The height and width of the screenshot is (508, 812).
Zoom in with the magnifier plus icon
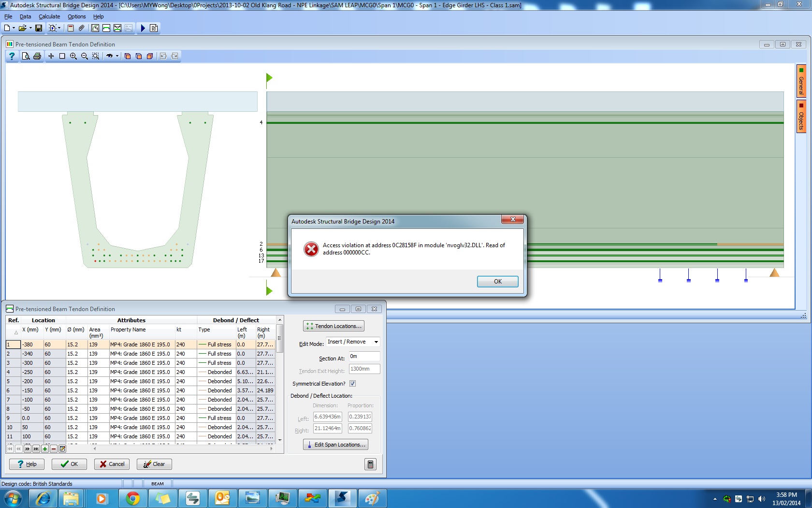coord(73,56)
